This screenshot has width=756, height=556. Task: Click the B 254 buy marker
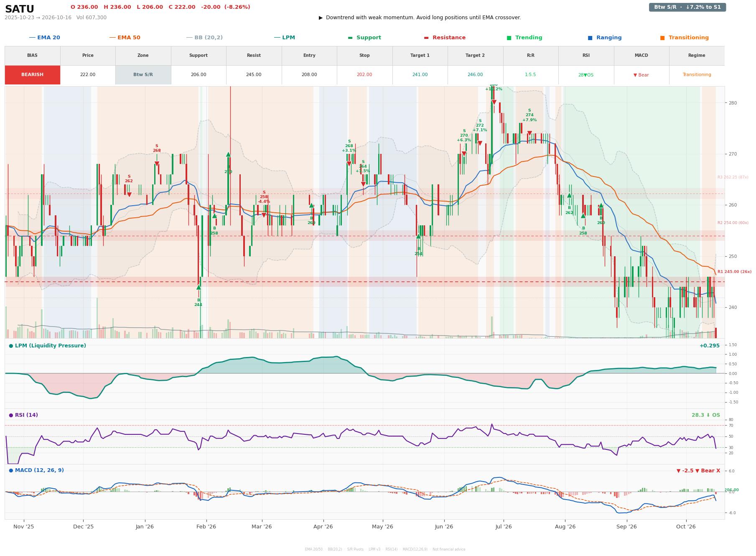click(x=418, y=236)
